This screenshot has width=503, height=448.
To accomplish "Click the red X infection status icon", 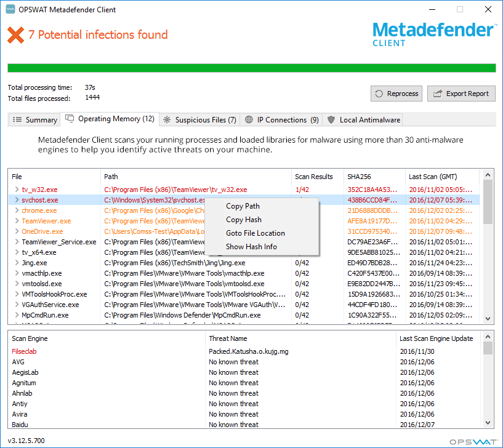I will point(16,35).
